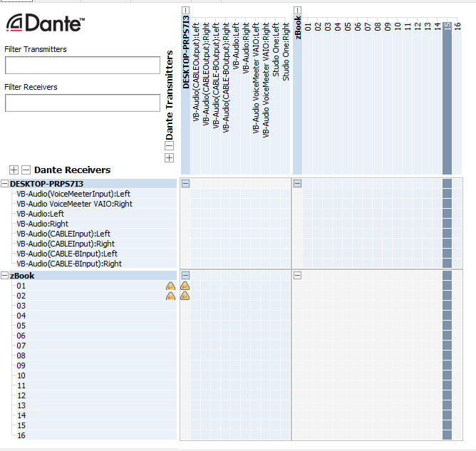Click the grid warning icon in zBook row 02
The image size is (476, 451).
(x=185, y=296)
